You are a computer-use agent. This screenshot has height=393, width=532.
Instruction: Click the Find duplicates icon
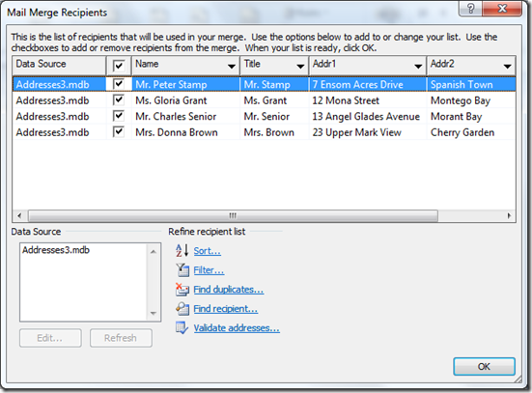coord(182,290)
